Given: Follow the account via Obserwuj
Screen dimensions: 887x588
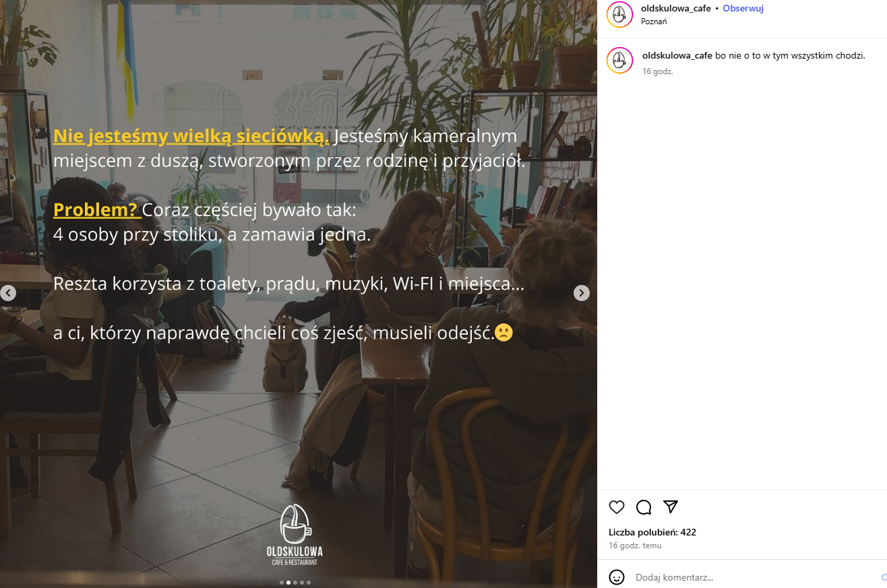Looking at the screenshot, I should tap(743, 8).
